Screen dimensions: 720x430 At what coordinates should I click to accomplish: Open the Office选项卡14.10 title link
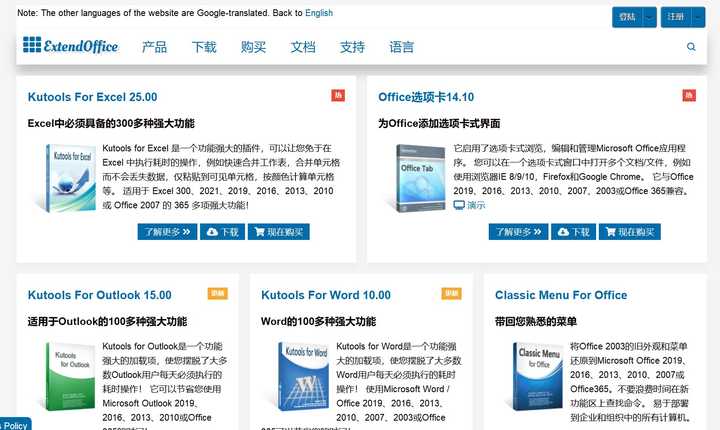pyautogui.click(x=426, y=97)
